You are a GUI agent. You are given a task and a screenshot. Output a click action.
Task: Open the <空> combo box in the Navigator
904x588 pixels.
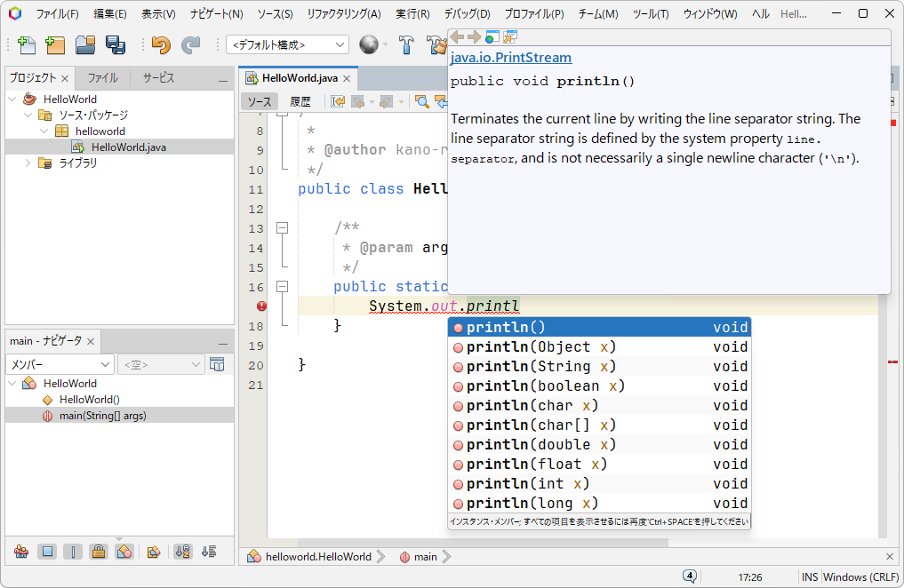(161, 364)
